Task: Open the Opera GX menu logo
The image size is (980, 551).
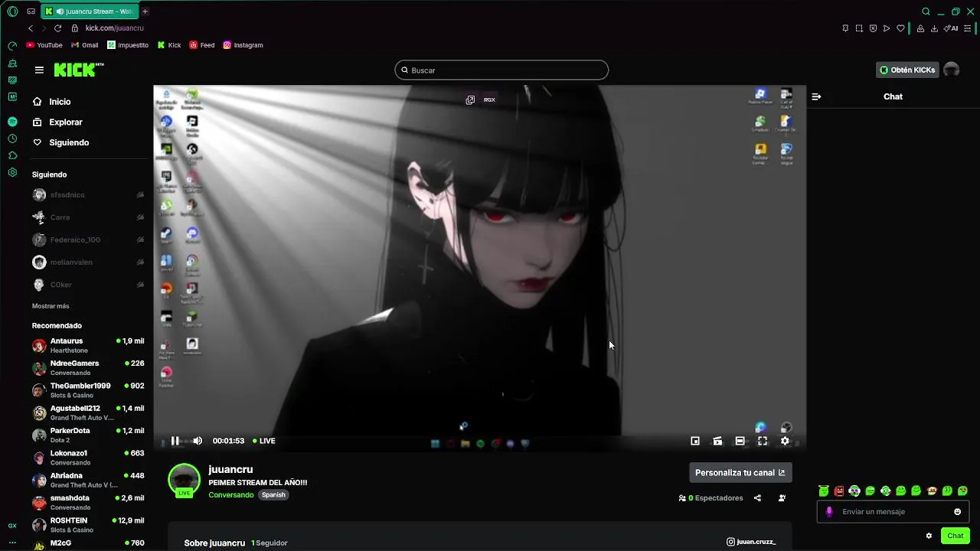Action: coord(12,11)
